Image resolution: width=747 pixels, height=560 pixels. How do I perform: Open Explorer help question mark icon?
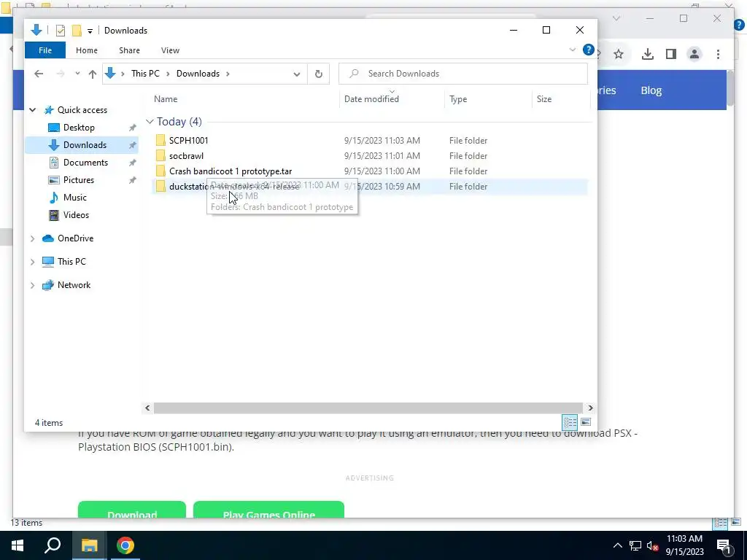pos(589,50)
